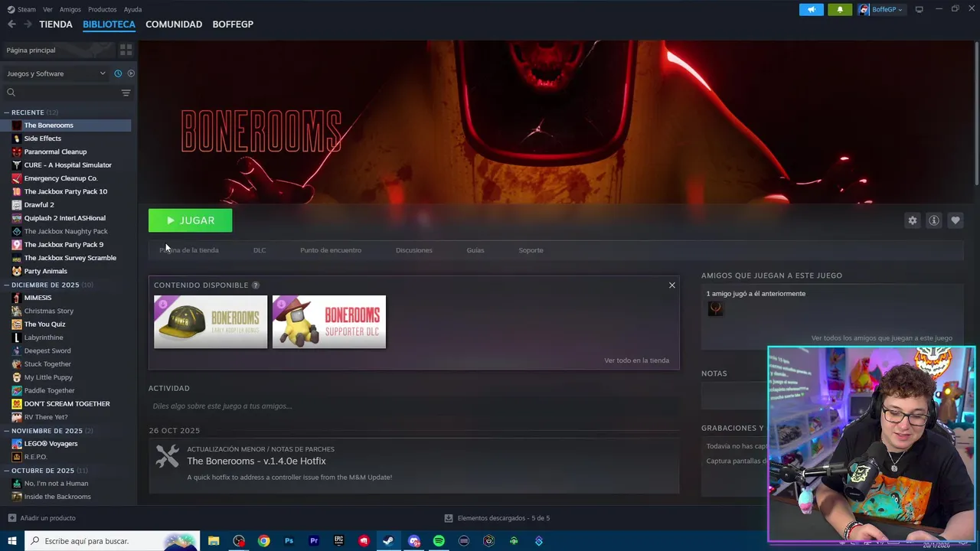Open the Amigos menu
The height and width of the screenshot is (551, 980).
[x=70, y=9]
